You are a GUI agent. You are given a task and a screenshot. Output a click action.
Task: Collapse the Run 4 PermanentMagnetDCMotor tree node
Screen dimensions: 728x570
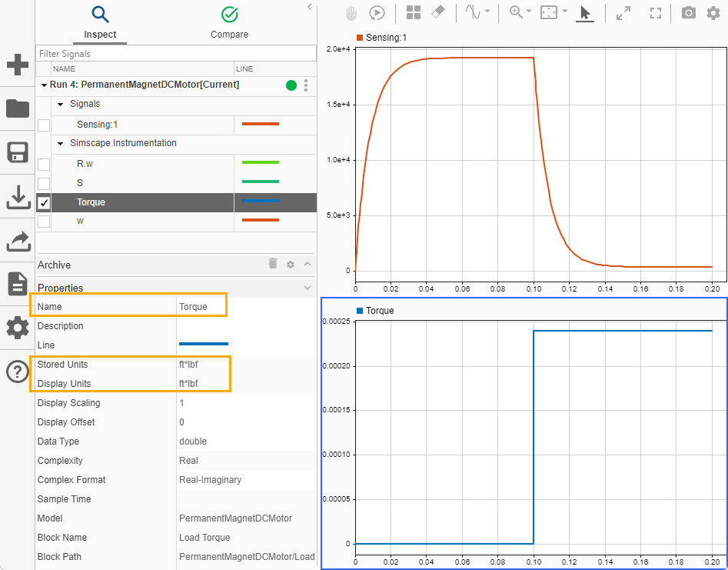tap(43, 85)
